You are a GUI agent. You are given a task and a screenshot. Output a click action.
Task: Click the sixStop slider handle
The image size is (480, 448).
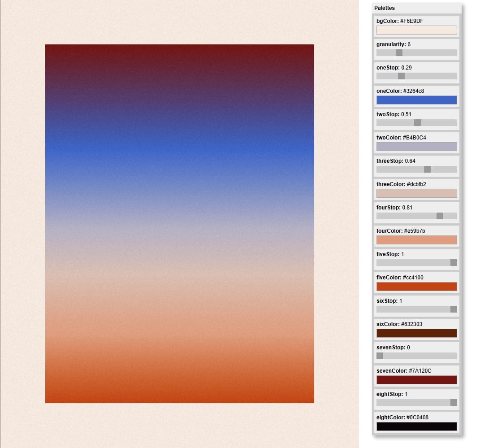coord(454,309)
